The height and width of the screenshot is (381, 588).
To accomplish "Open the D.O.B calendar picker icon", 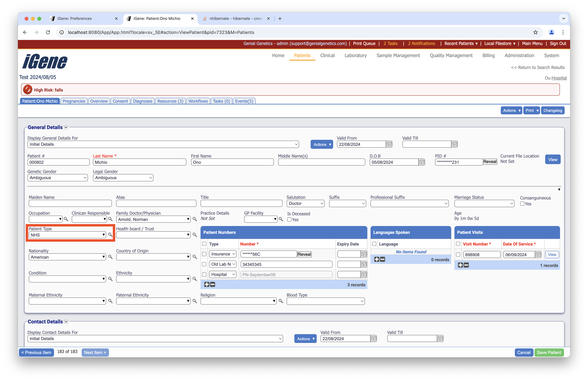I will 422,162.
